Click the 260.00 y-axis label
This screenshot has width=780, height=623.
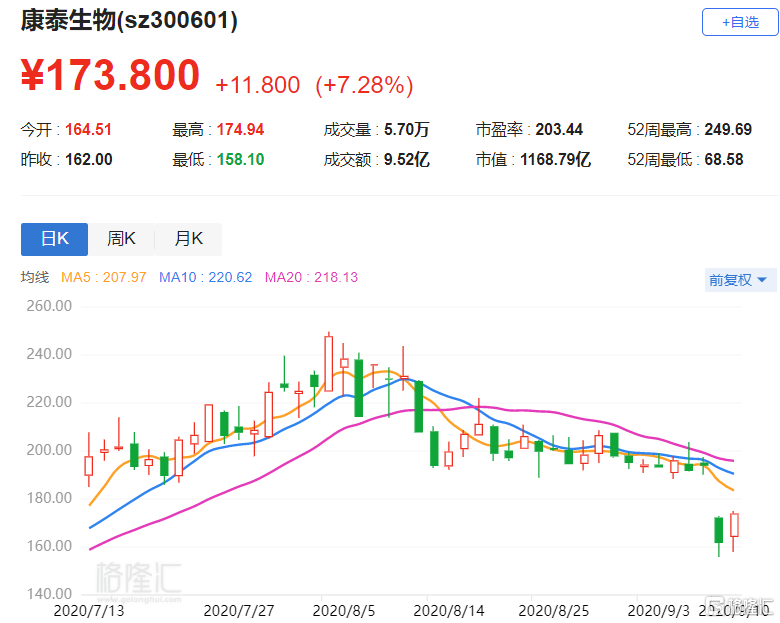click(49, 306)
